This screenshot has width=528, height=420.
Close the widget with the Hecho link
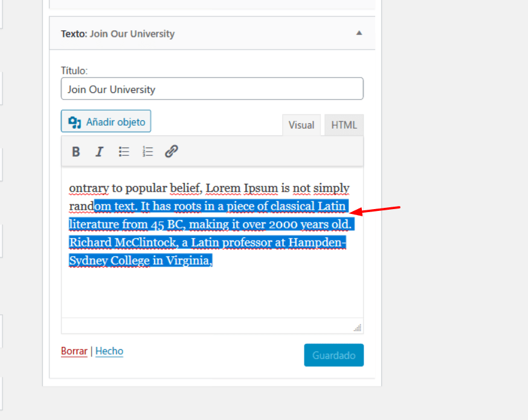coord(109,351)
